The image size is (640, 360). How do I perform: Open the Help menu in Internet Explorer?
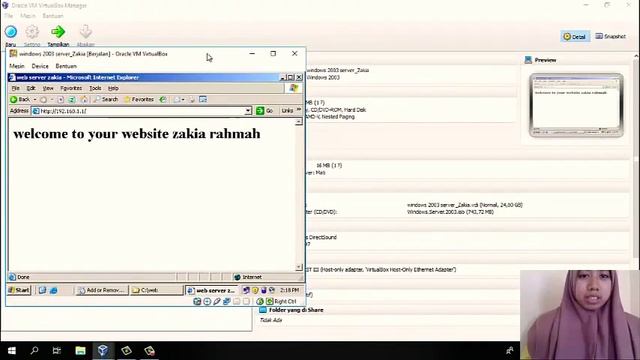click(x=113, y=88)
